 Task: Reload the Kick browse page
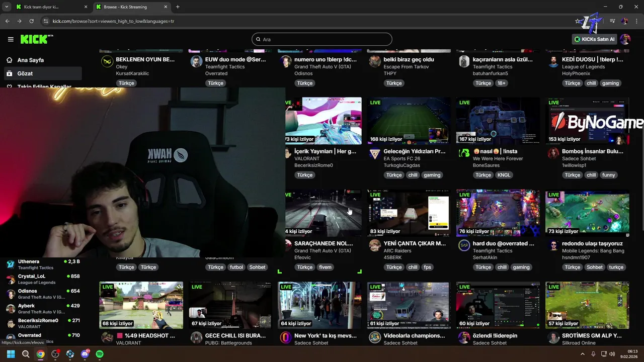(x=31, y=21)
